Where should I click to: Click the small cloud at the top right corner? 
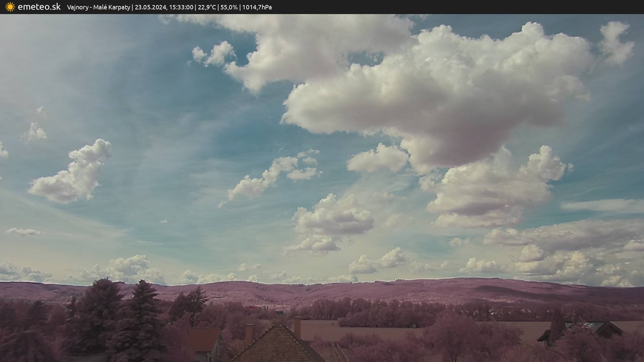[615, 42]
